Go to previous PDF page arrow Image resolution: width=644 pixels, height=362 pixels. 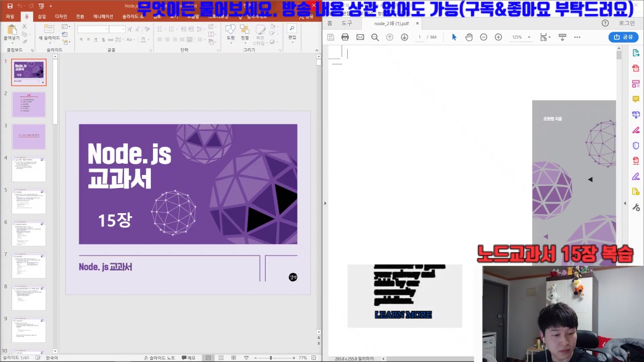click(x=389, y=37)
